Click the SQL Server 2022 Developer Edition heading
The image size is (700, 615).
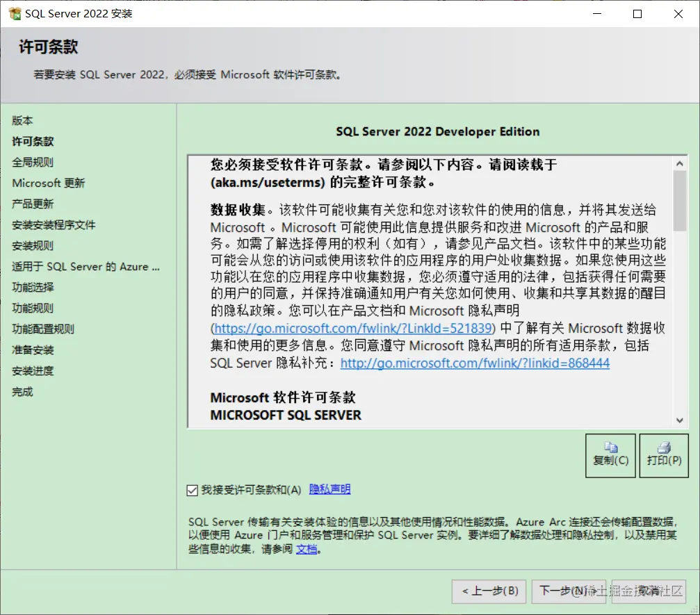coord(437,131)
